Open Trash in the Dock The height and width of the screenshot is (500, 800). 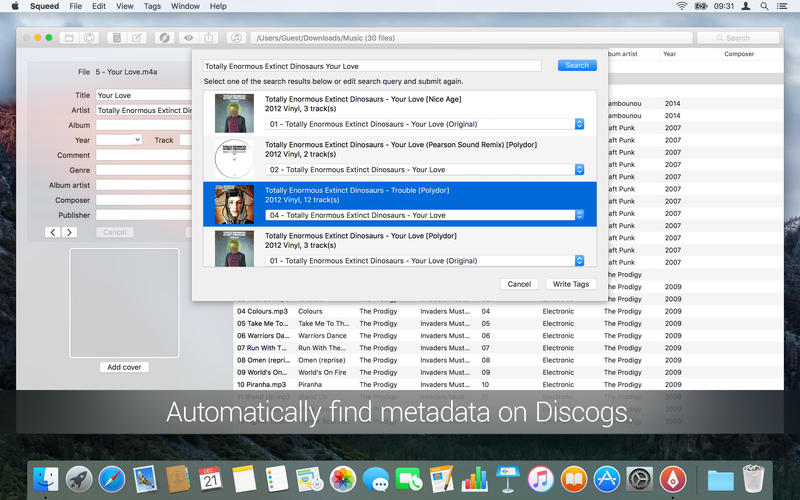(754, 480)
